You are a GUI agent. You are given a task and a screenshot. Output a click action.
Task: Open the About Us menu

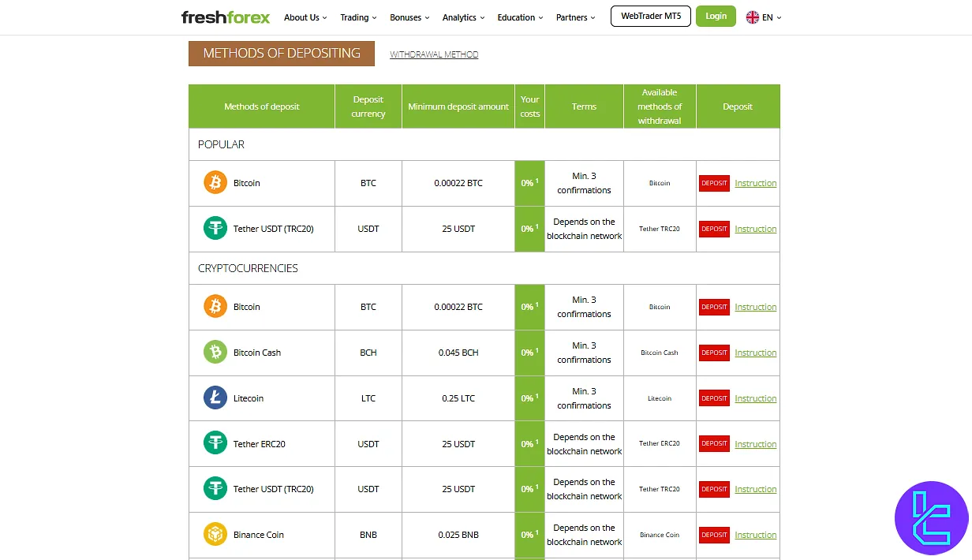point(305,17)
